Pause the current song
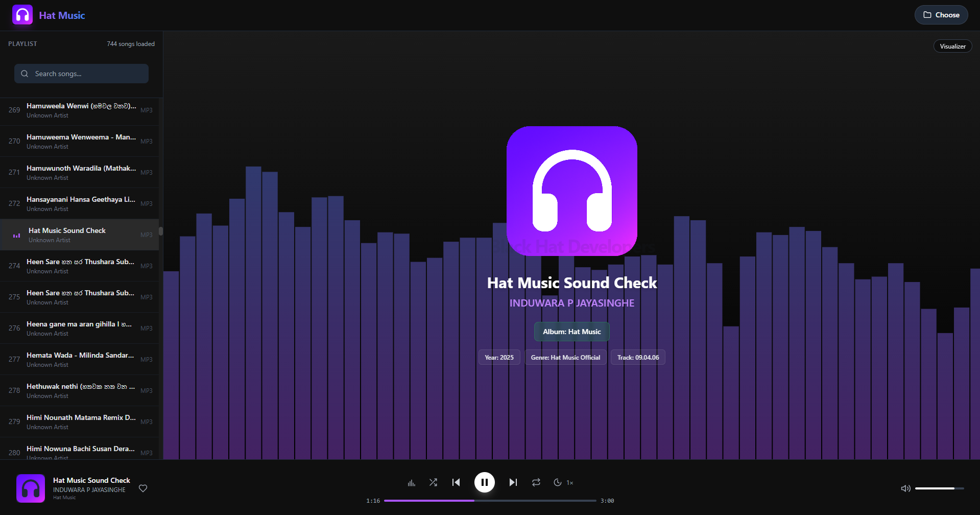980x515 pixels. coord(484,482)
